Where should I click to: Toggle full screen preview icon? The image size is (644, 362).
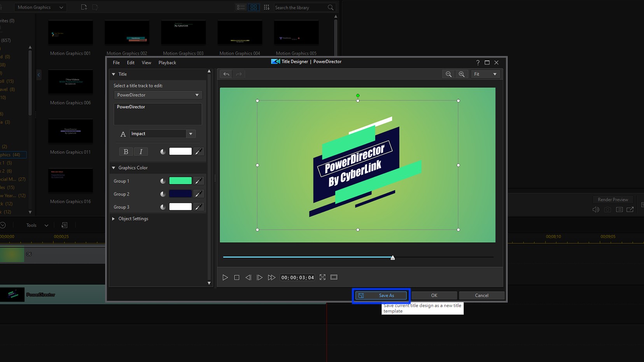tap(322, 277)
